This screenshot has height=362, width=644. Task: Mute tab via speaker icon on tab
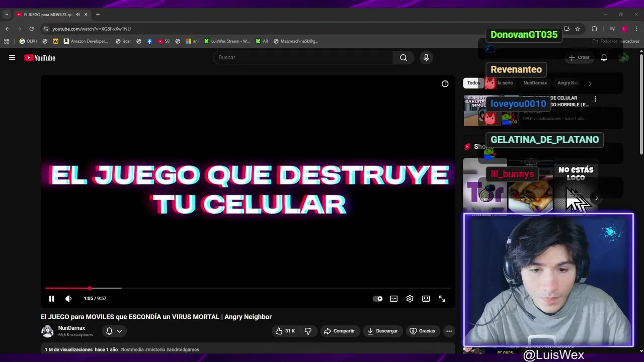click(x=77, y=15)
